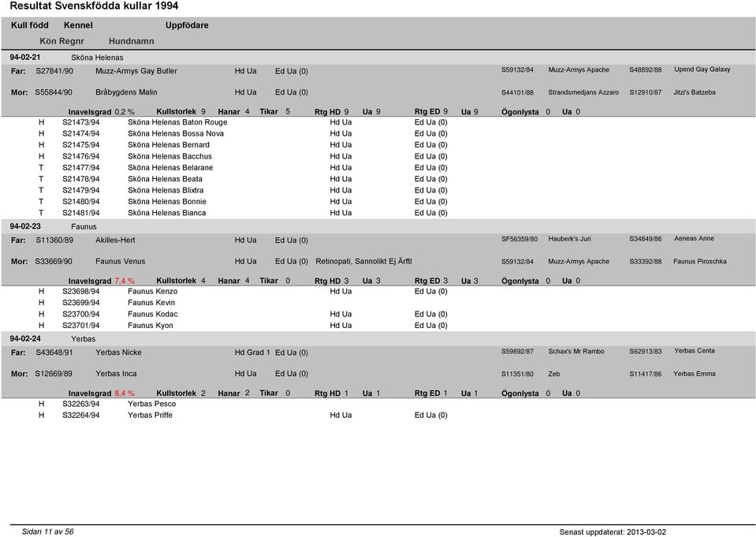
Task: Click the litter date '94-02-23'
Action: click(25, 226)
